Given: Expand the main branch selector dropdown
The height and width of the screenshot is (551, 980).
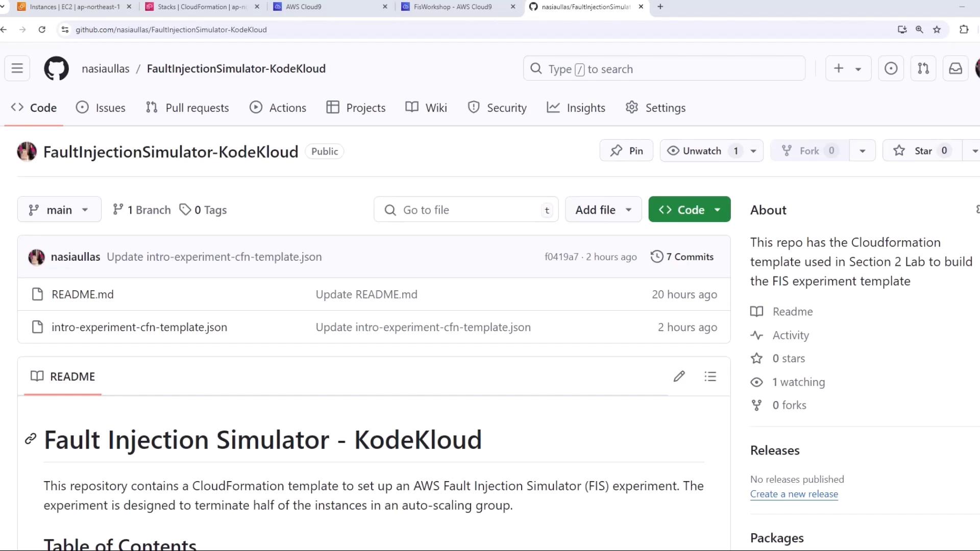Looking at the screenshot, I should tap(59, 210).
